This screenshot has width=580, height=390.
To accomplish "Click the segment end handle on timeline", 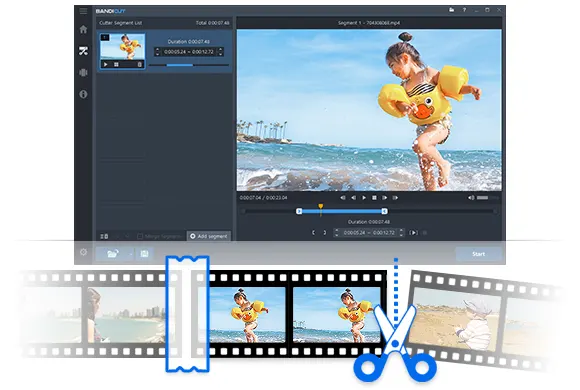I will (384, 211).
